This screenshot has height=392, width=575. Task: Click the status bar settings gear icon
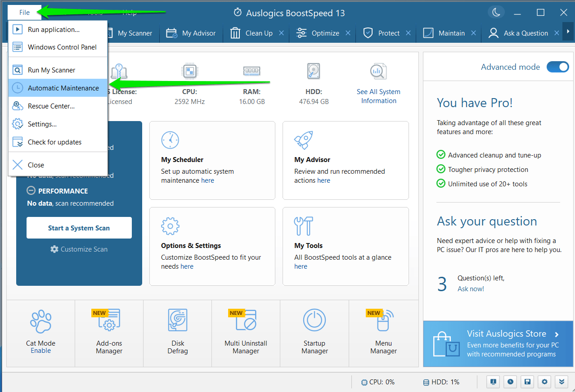[544, 382]
